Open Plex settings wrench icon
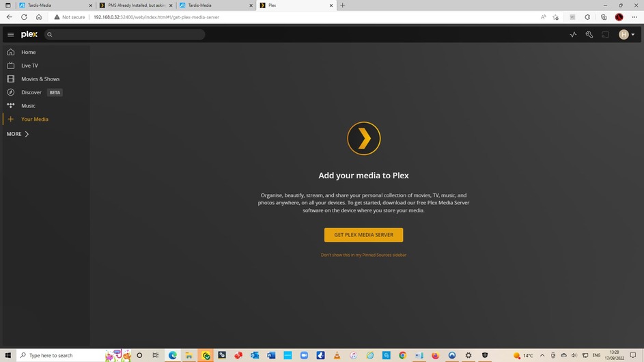The height and width of the screenshot is (362, 644). [589, 35]
